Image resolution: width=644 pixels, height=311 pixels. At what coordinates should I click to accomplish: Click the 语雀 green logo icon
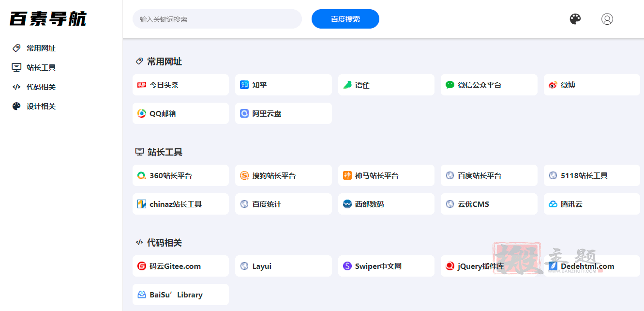point(347,85)
